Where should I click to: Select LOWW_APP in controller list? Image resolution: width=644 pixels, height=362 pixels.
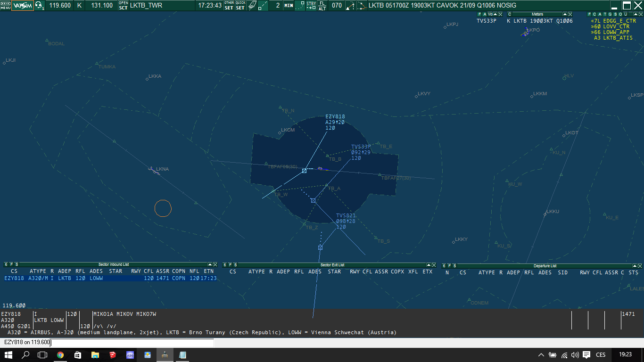pos(610,32)
